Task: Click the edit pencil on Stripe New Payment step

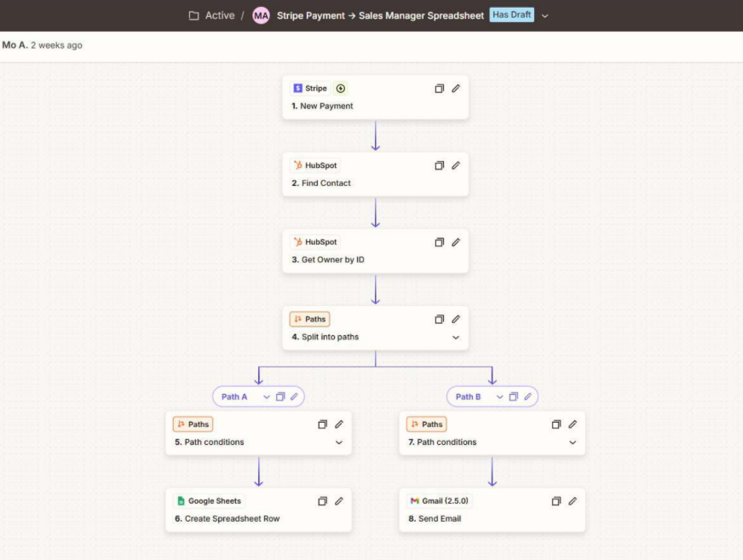Action: (456, 89)
